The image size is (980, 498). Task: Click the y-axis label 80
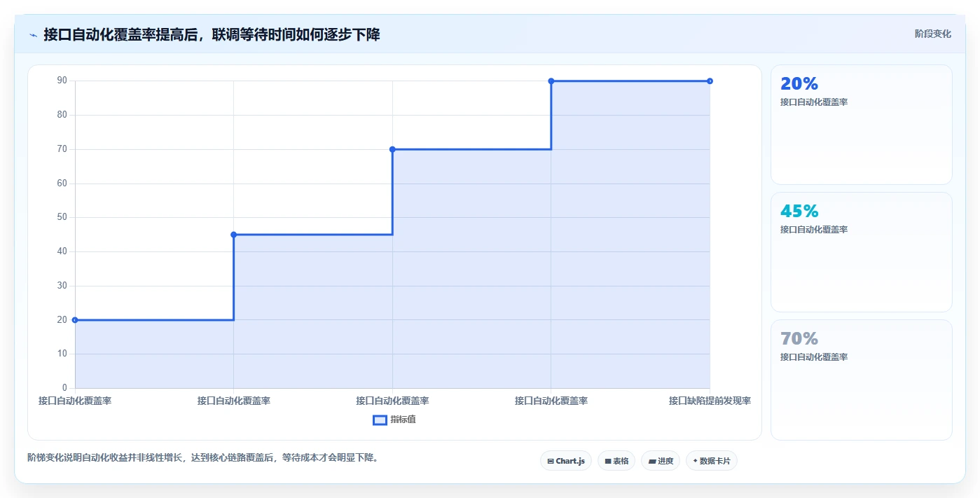pyautogui.click(x=62, y=115)
